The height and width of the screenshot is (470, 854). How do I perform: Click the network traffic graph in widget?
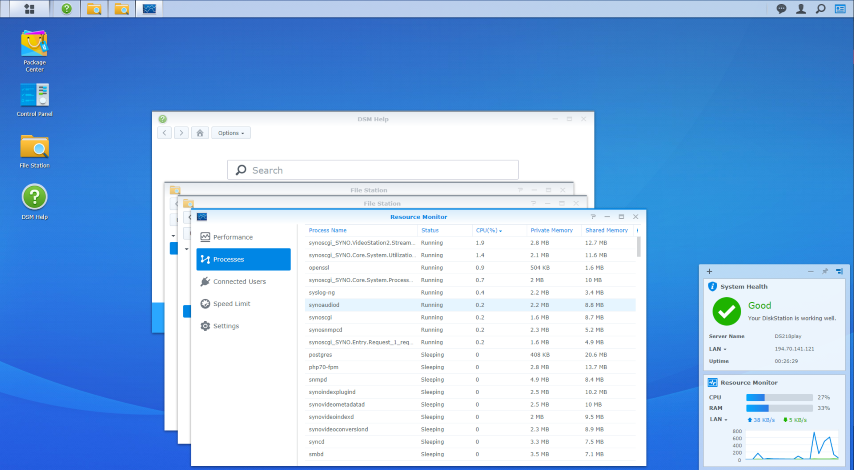[792, 445]
